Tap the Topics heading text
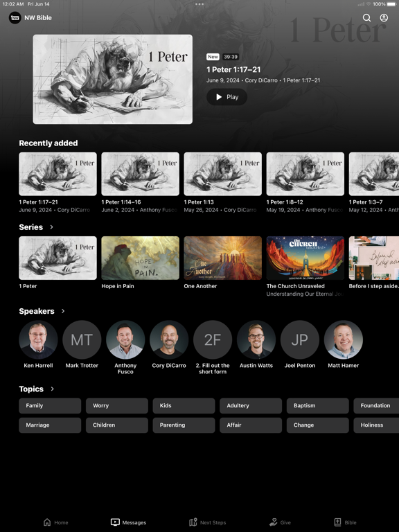399x532 pixels. 31,389
